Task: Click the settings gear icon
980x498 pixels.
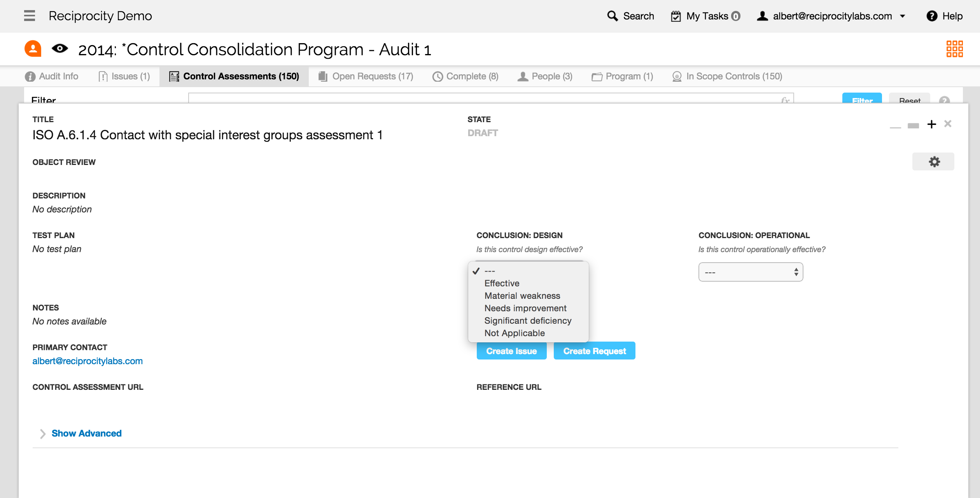Action: [935, 161]
